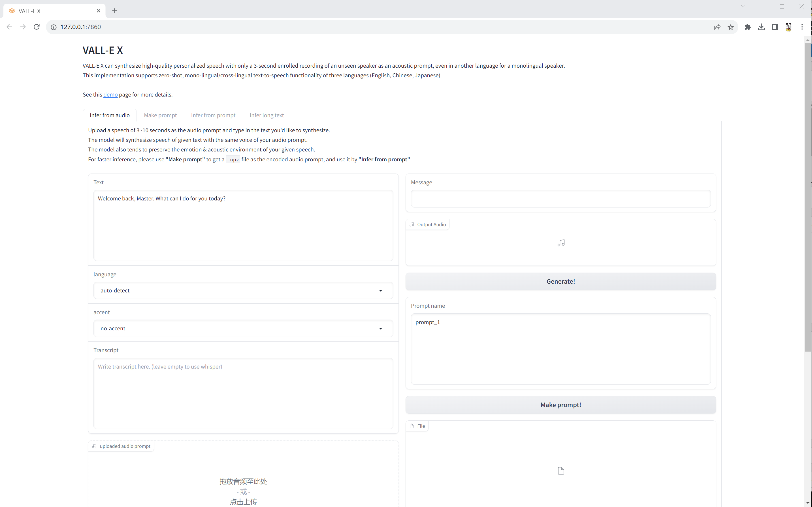Open the browser profile avatar menu
Screen dimensions: 812x507
[x=788, y=27]
